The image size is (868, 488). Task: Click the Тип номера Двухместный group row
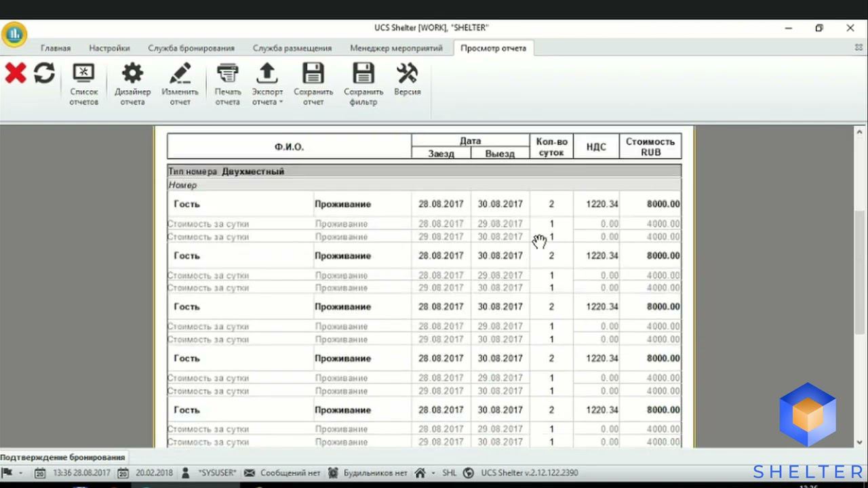(x=425, y=171)
